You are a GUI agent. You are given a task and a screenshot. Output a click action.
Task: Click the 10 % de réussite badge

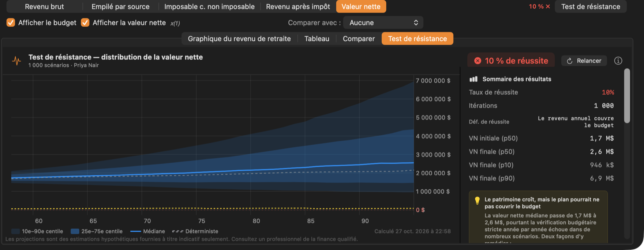511,61
